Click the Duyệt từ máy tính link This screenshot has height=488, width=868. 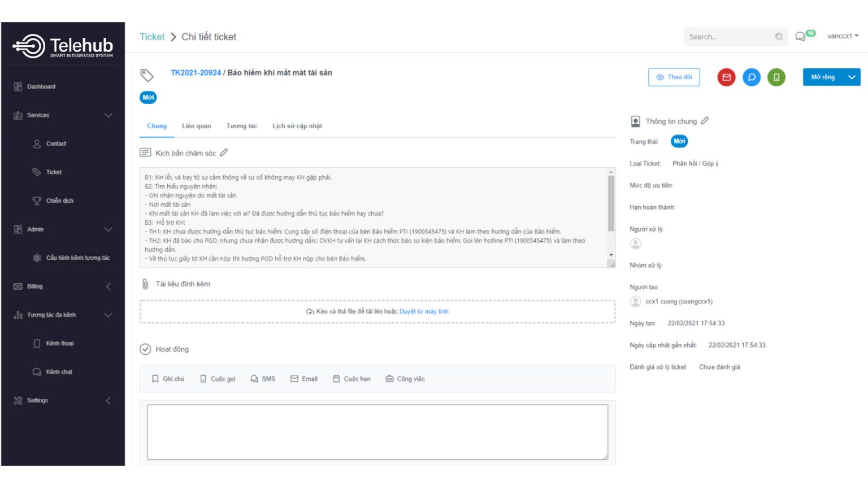(424, 311)
